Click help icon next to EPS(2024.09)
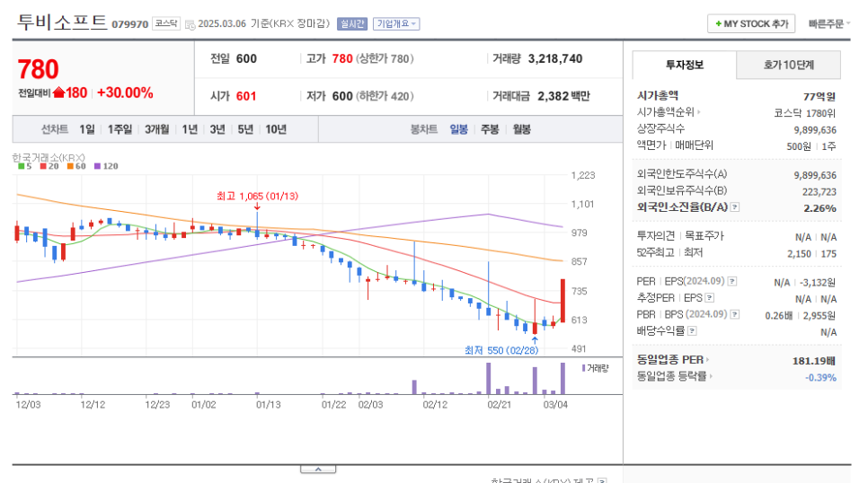 coord(731,281)
